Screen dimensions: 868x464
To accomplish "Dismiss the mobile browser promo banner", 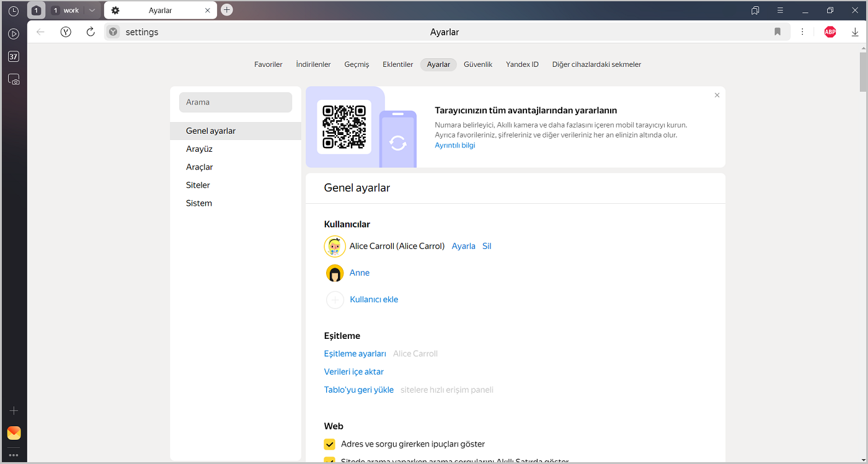I will click(717, 95).
